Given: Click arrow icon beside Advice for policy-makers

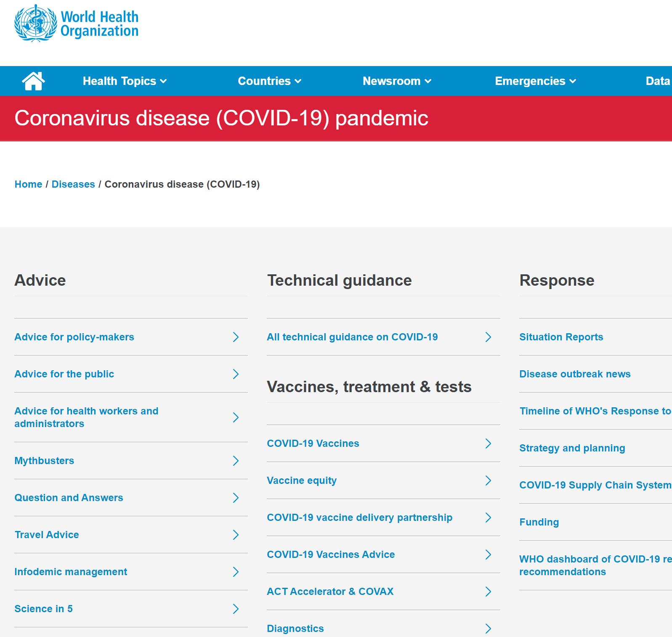Looking at the screenshot, I should (x=236, y=337).
